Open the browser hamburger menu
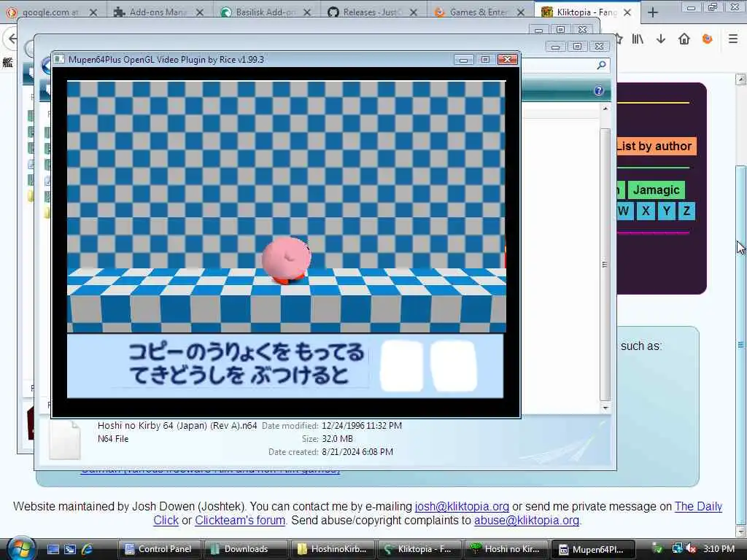747x560 pixels. (x=733, y=39)
